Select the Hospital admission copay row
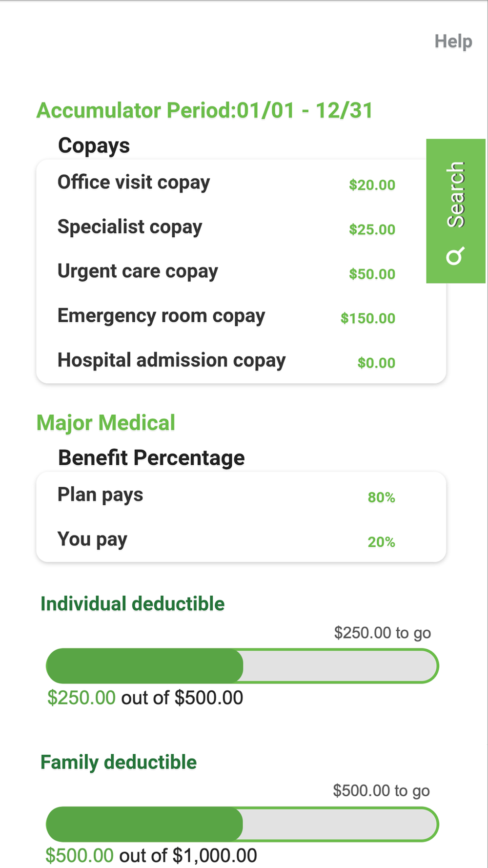This screenshot has height=868, width=488. (241, 361)
